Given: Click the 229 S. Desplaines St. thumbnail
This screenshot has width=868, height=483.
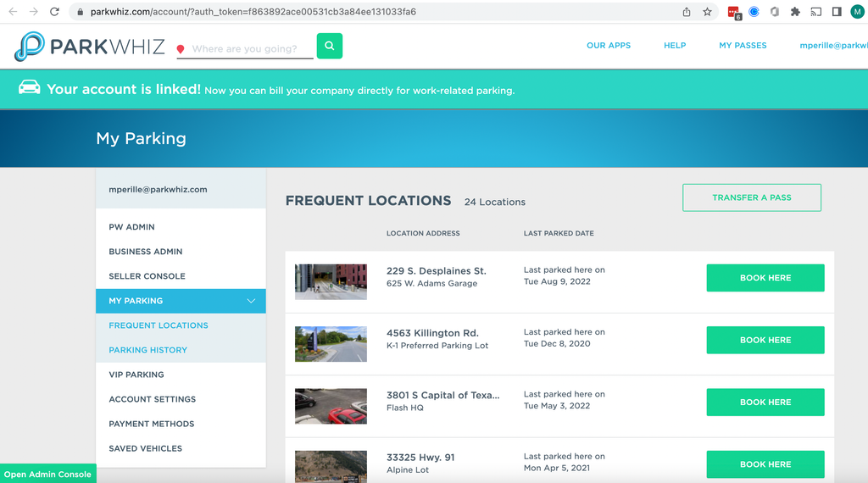Looking at the screenshot, I should pos(331,281).
